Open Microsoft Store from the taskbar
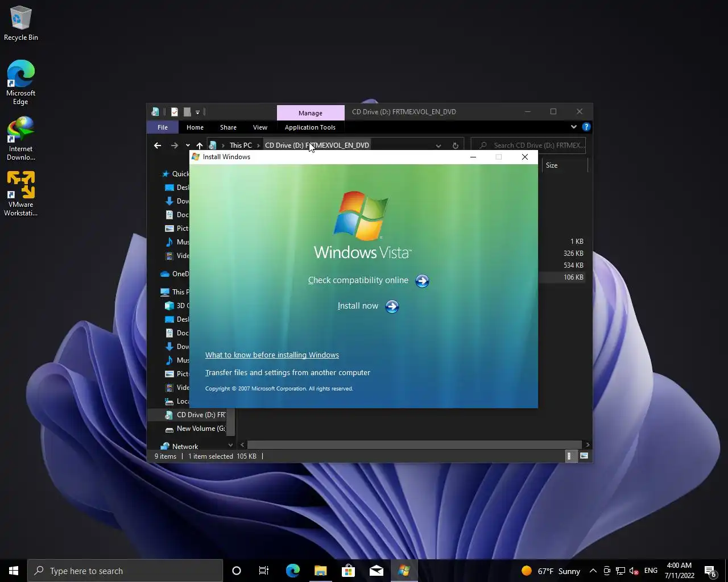Screen dimensions: 728x582 [348, 571]
